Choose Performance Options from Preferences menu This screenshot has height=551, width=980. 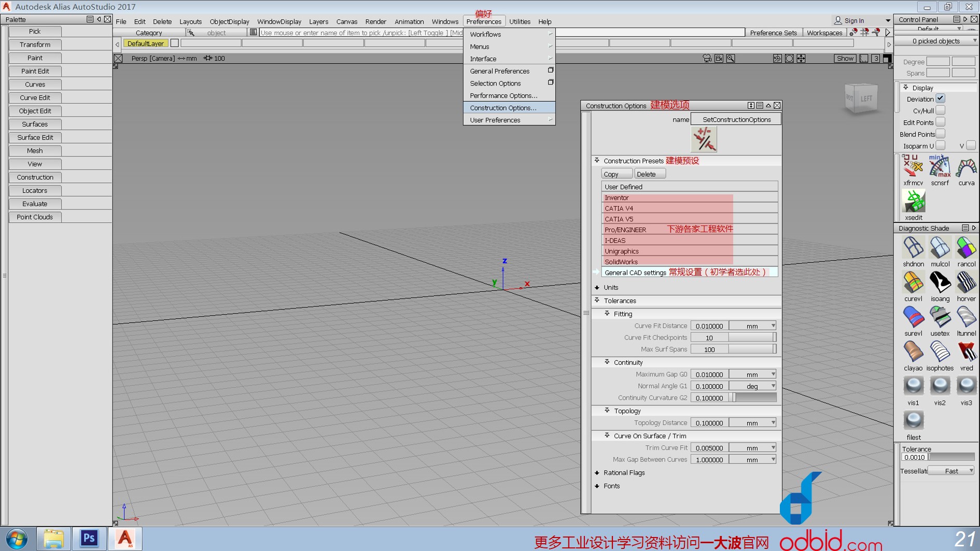(509, 95)
